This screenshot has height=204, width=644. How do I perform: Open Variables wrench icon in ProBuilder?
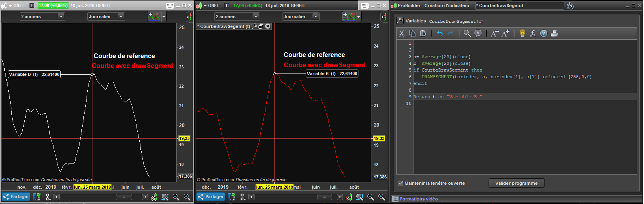(400, 21)
